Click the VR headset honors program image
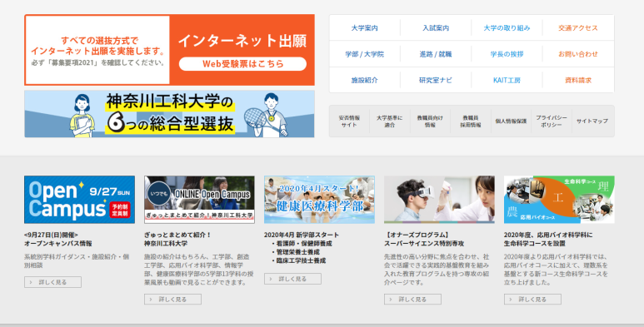 click(439, 200)
